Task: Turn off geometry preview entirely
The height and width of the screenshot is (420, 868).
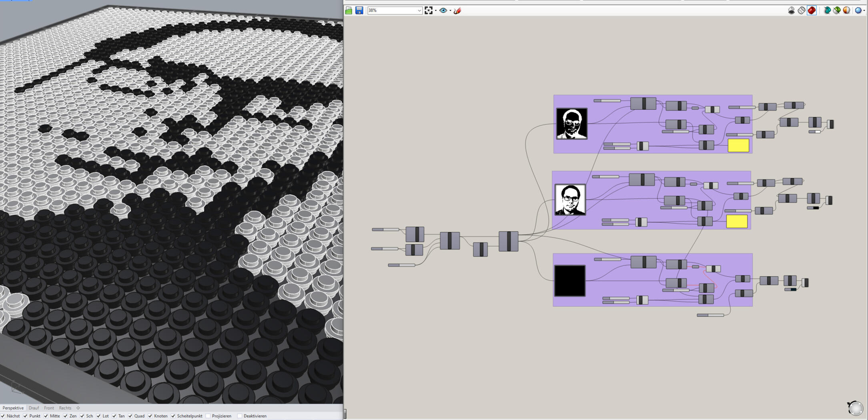Action: click(x=792, y=10)
